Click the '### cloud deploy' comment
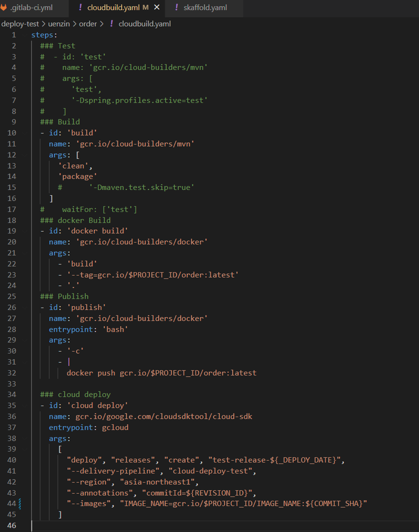 76,395
